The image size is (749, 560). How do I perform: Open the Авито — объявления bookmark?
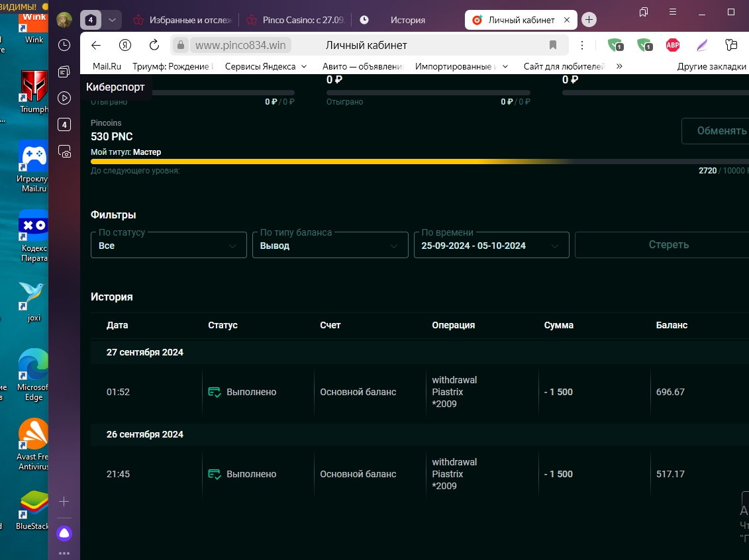pyautogui.click(x=363, y=66)
